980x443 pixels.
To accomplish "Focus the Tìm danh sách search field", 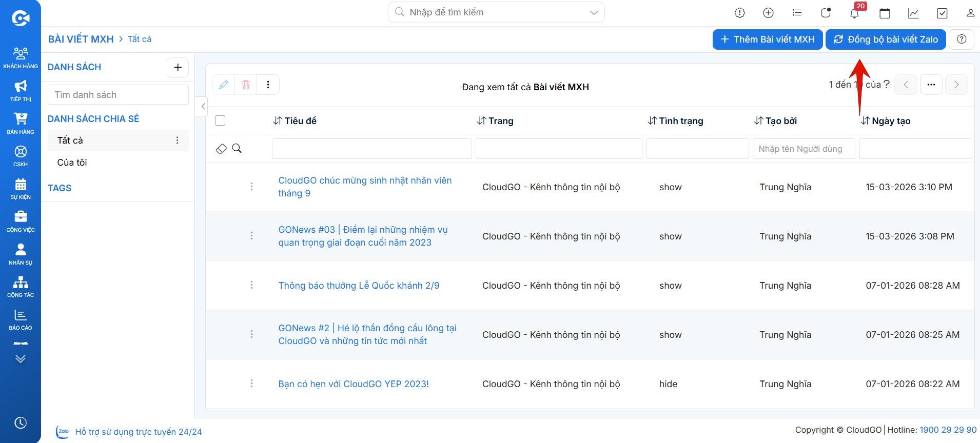I will [118, 95].
